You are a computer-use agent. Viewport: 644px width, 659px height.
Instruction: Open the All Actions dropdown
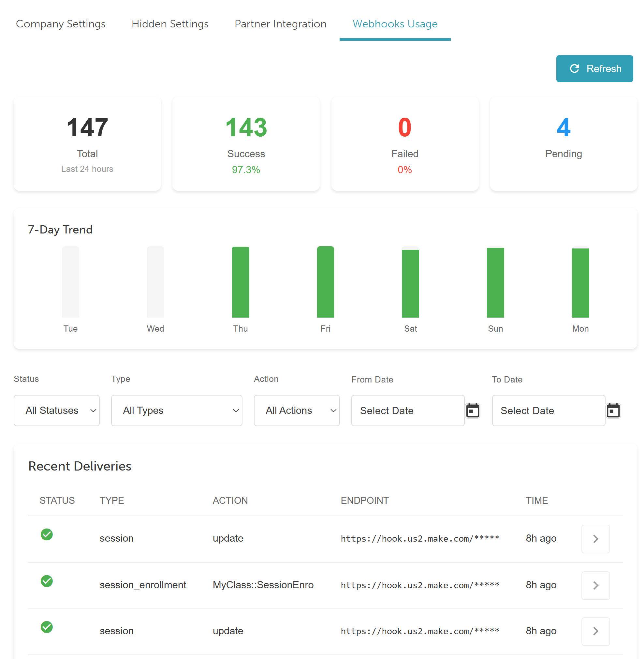click(x=297, y=410)
